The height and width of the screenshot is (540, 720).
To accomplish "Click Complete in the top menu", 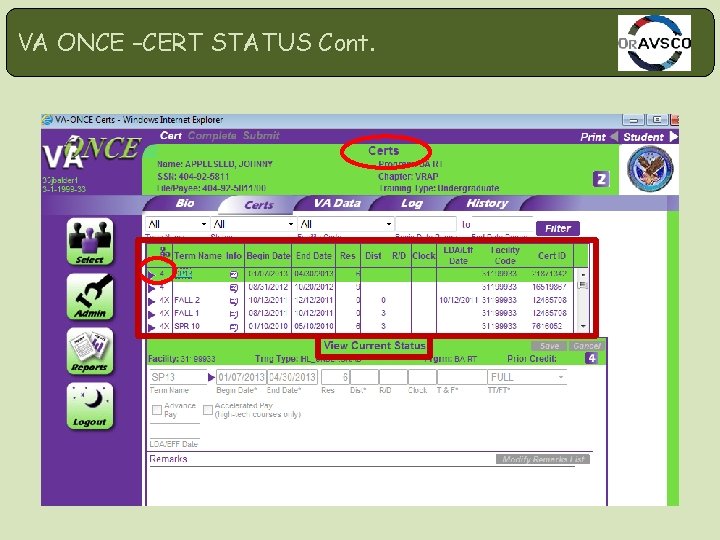I will [212, 135].
